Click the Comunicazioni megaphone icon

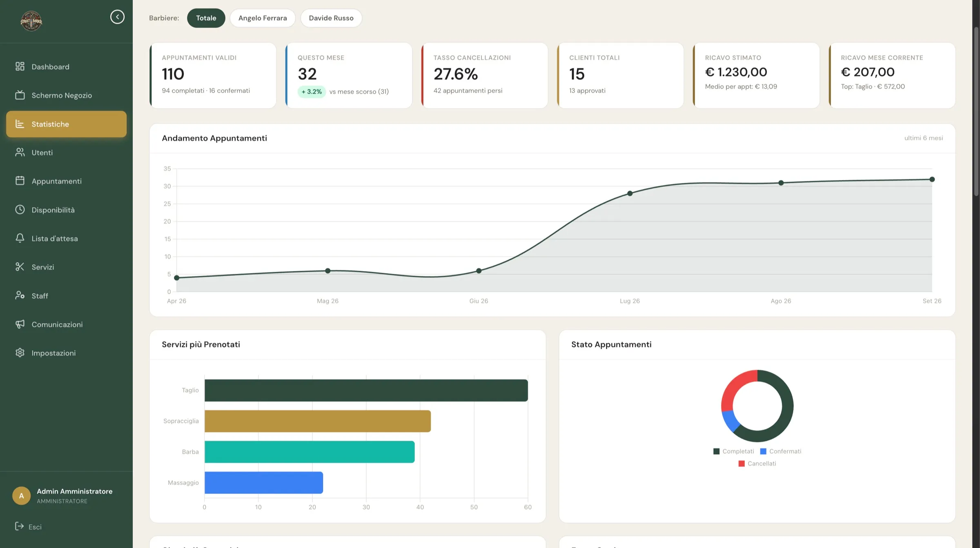click(20, 324)
